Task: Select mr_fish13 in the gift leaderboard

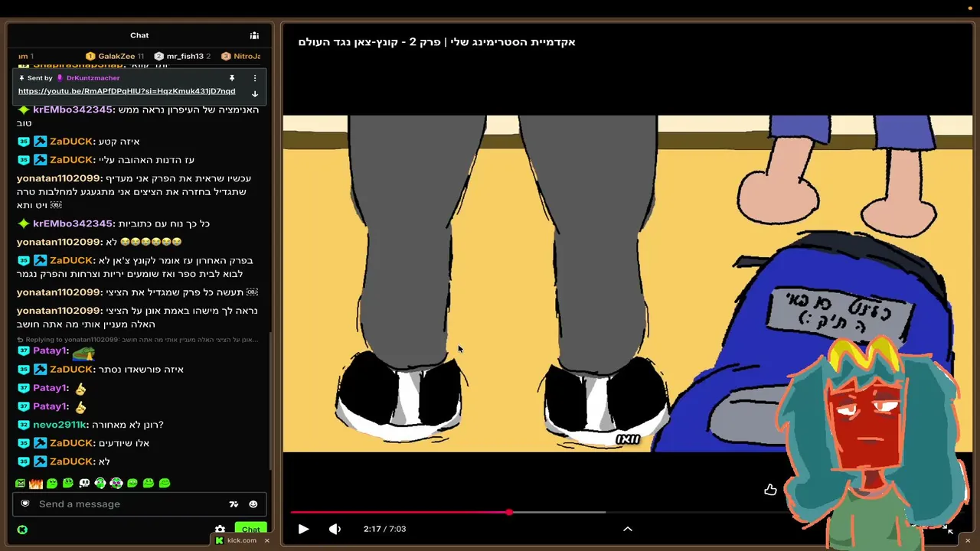Action: coord(182,57)
